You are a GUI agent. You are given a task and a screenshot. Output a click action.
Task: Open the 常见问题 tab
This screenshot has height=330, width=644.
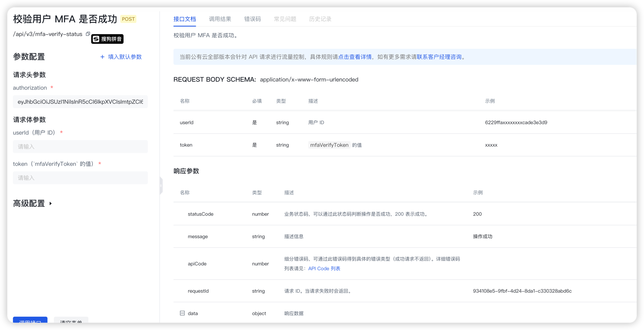click(285, 19)
